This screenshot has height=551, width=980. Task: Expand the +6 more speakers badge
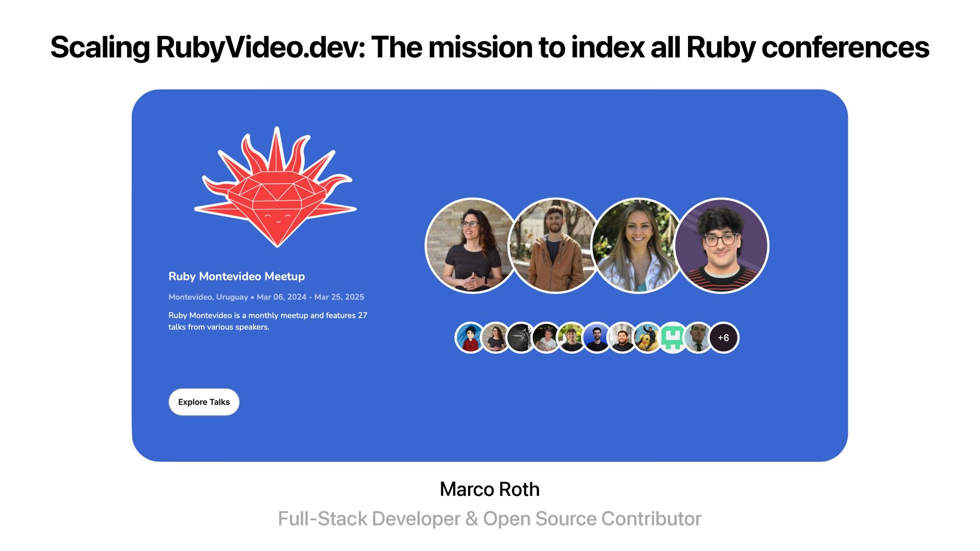(x=724, y=338)
